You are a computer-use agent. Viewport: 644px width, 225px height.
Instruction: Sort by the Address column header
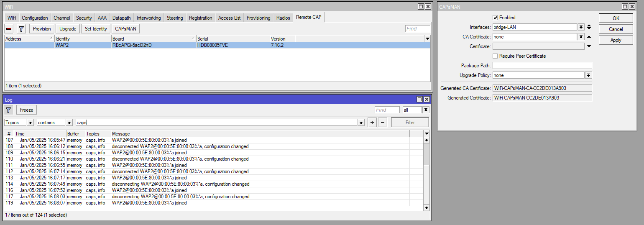click(x=29, y=38)
